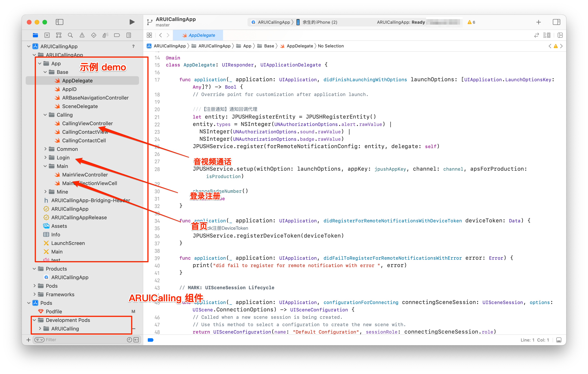Viewport: 588px width, 374px height.
Task: Open the Issue navigator warning icon
Action: [82, 35]
